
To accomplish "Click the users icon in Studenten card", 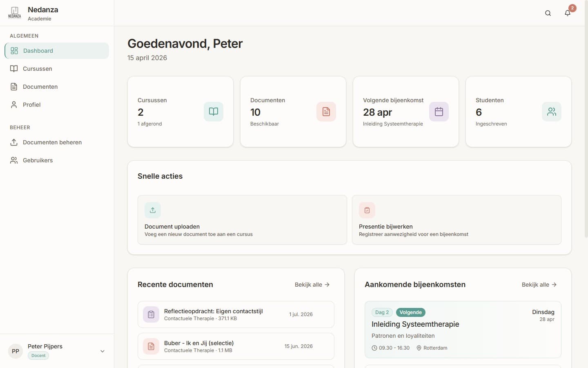I will [x=552, y=112].
